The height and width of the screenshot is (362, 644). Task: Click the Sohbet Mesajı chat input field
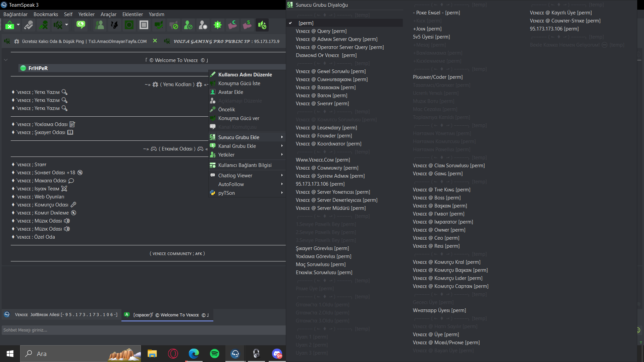coord(144,330)
